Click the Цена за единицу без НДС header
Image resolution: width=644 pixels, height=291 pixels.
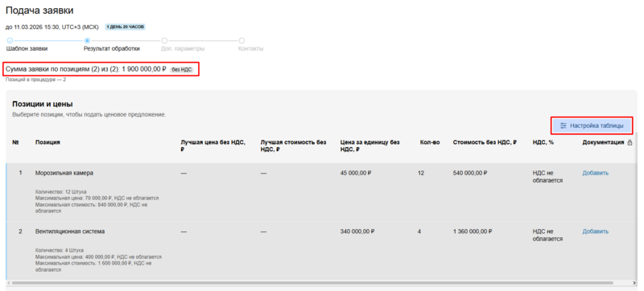point(369,145)
